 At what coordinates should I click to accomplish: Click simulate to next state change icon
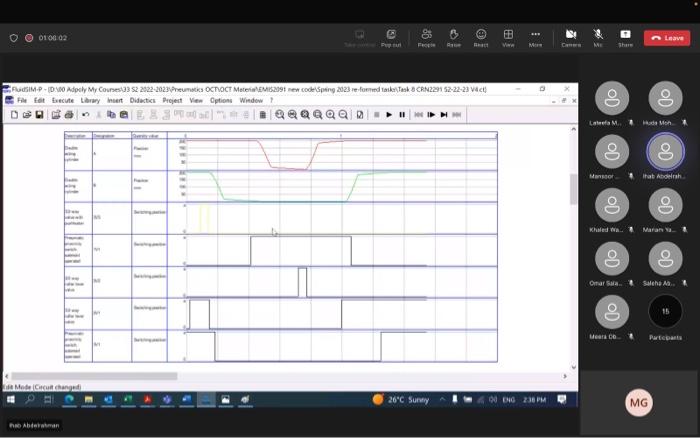pyautogui.click(x=444, y=115)
